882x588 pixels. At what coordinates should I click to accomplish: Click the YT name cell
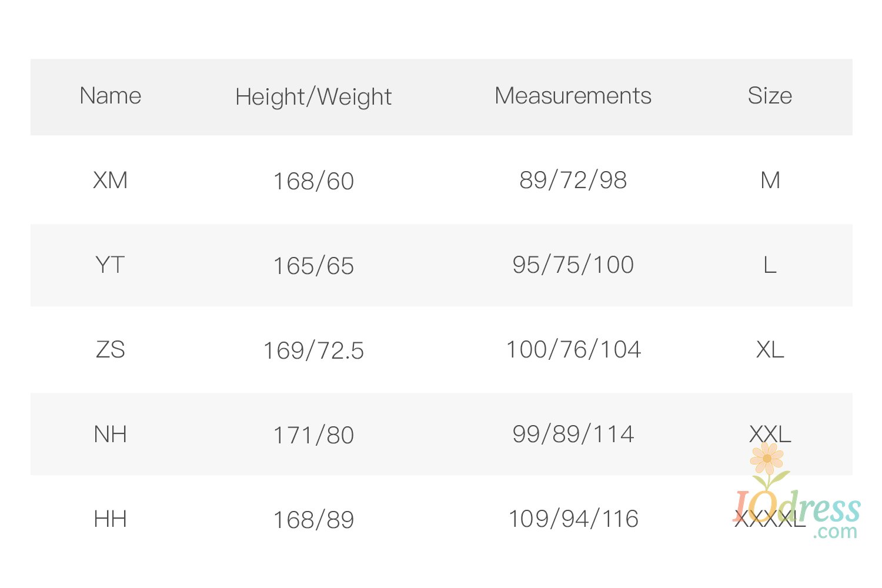click(x=111, y=265)
